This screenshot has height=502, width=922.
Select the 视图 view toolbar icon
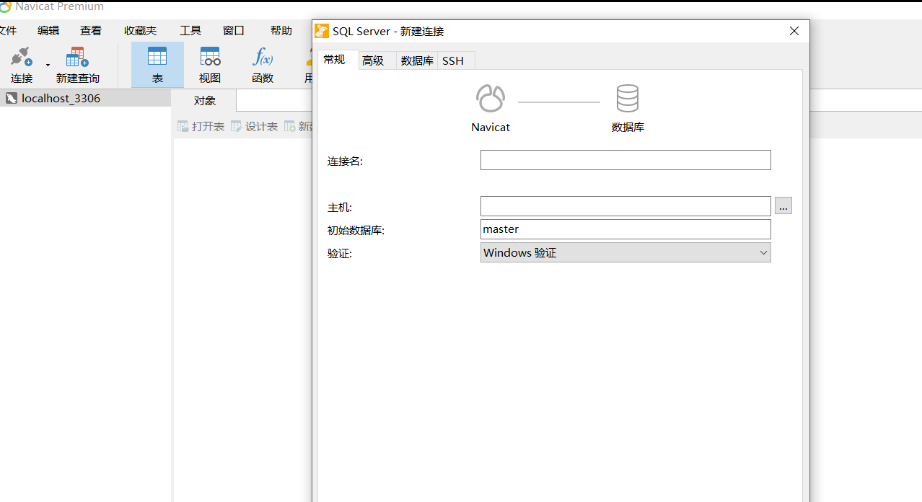209,65
